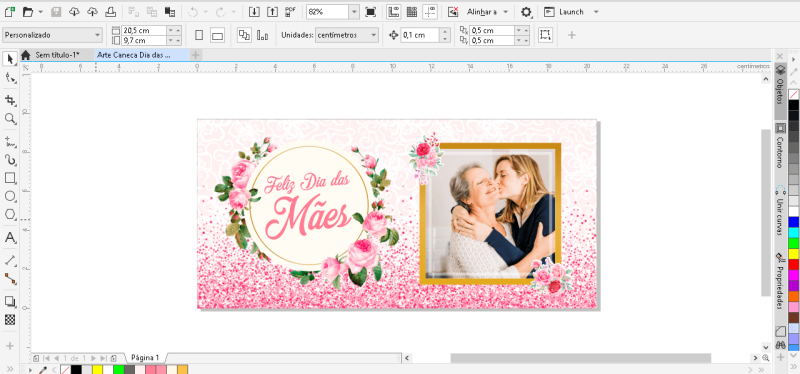Select the Parallel Dimension line tool
This screenshot has width=800, height=374.
(x=10, y=260)
